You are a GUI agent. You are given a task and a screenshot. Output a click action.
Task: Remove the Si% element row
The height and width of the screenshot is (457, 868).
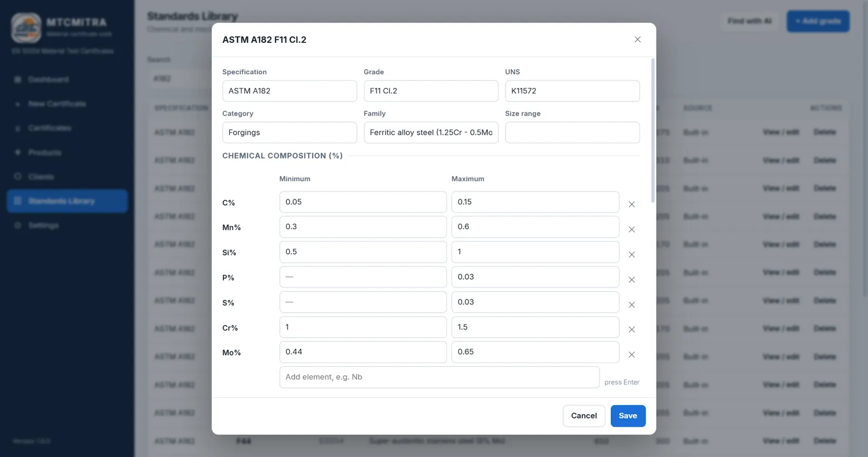tap(631, 255)
